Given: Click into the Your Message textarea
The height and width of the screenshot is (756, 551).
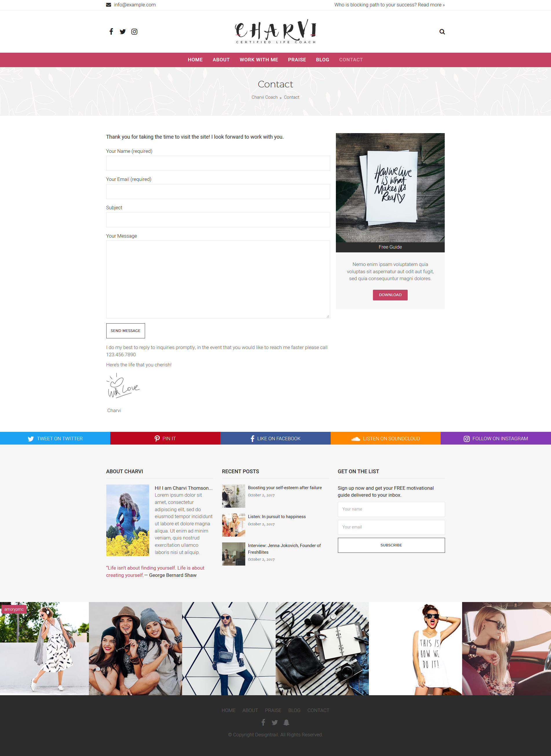Looking at the screenshot, I should point(218,279).
